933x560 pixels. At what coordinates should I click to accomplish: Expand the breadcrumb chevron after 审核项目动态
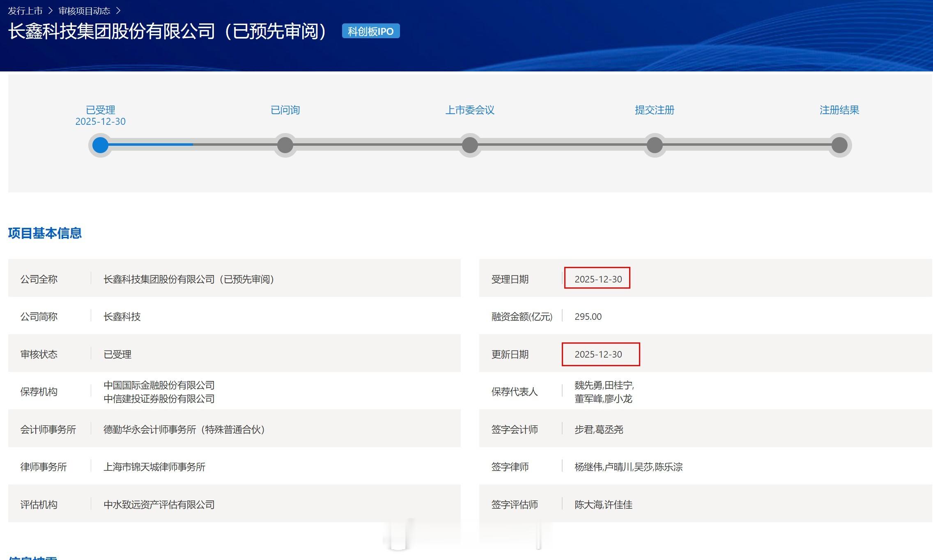[119, 11]
